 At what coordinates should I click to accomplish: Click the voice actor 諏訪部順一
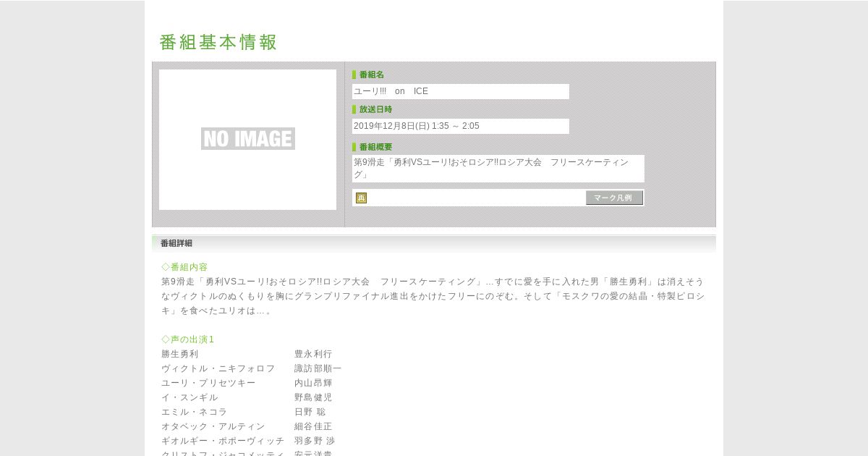318,368
